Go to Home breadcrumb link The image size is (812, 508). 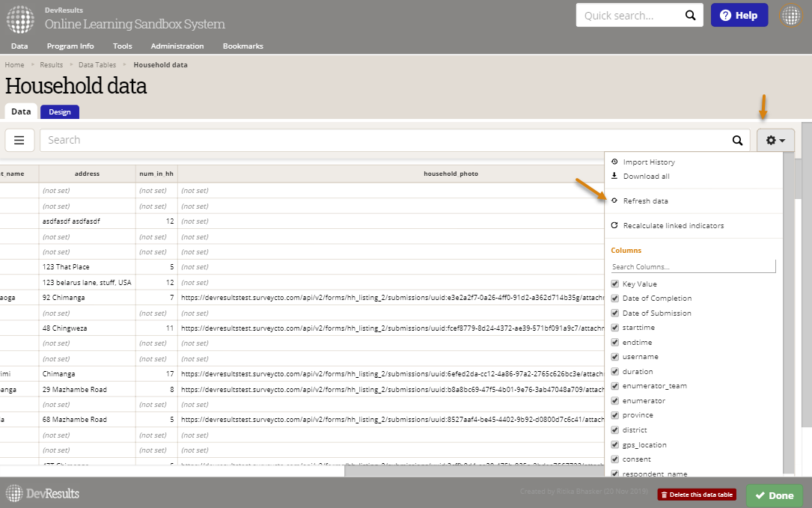(x=14, y=65)
